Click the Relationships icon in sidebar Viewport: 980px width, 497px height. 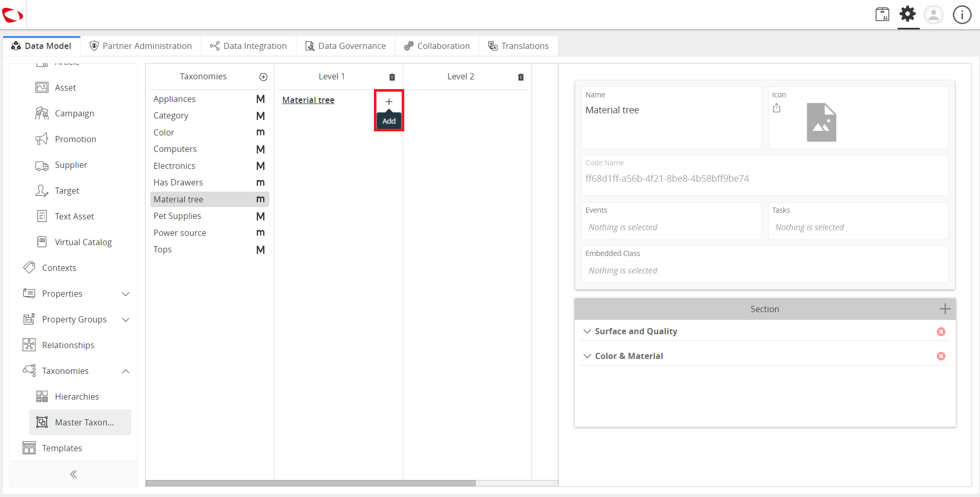point(29,345)
